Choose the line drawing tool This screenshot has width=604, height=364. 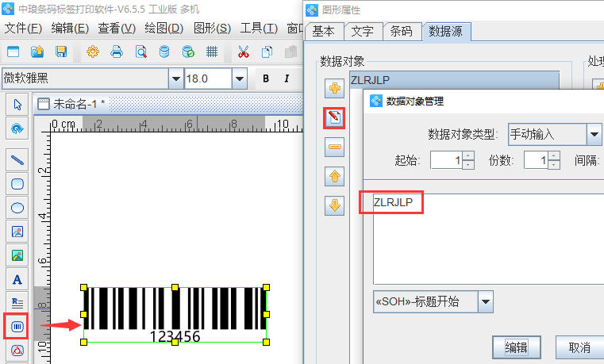point(17,159)
